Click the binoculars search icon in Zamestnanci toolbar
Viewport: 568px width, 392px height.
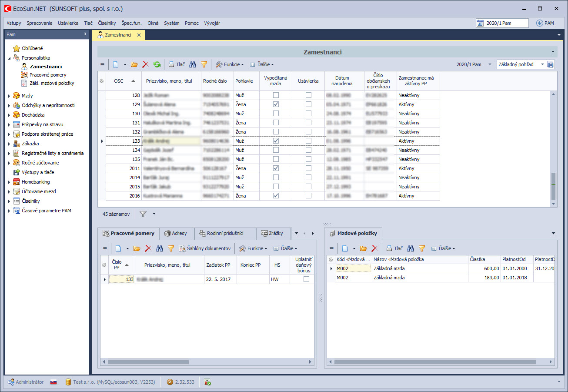193,64
